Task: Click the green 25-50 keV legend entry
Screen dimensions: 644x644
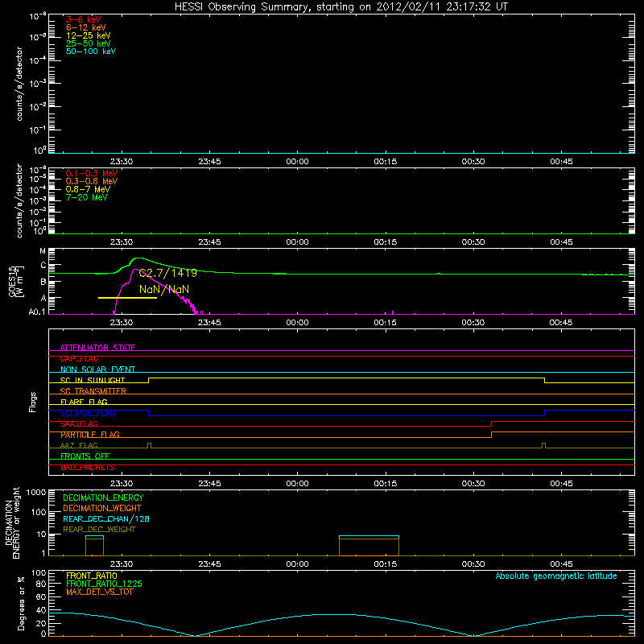Action: (x=89, y=43)
